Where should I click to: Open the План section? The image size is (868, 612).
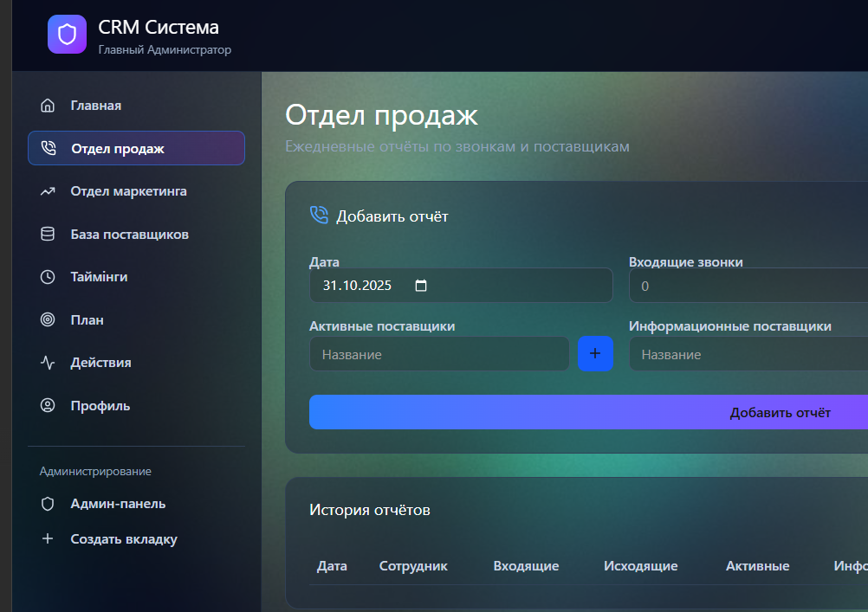136,319
